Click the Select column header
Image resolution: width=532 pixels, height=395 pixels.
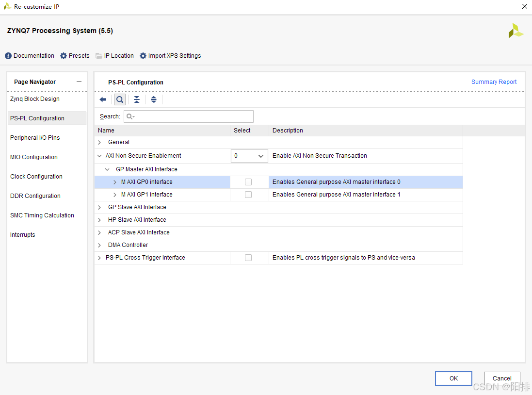(249, 131)
